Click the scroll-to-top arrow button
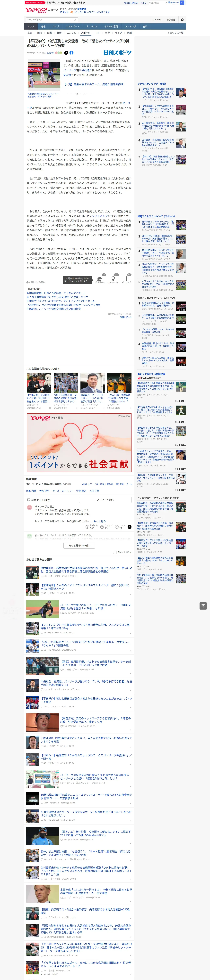This screenshot has height=980, width=210. pos(203,606)
